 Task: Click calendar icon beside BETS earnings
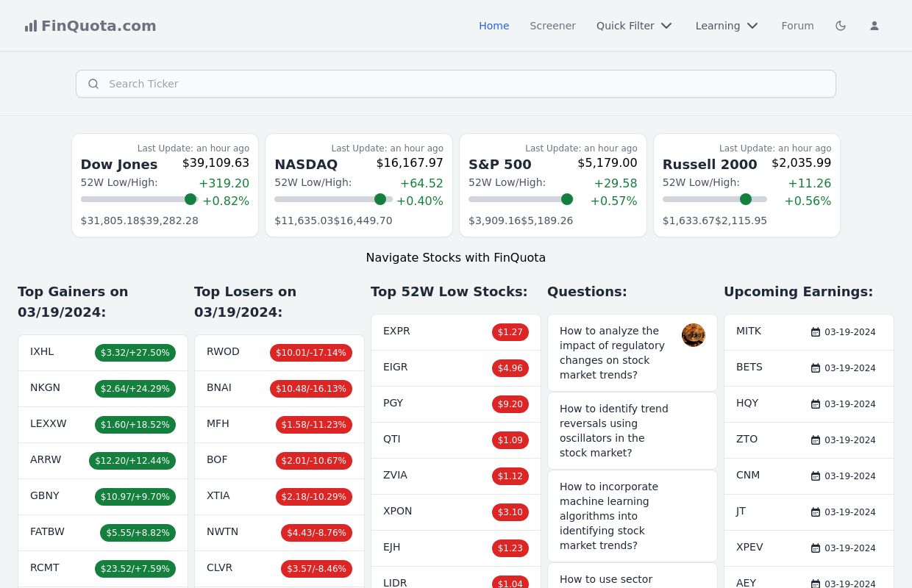pos(815,368)
